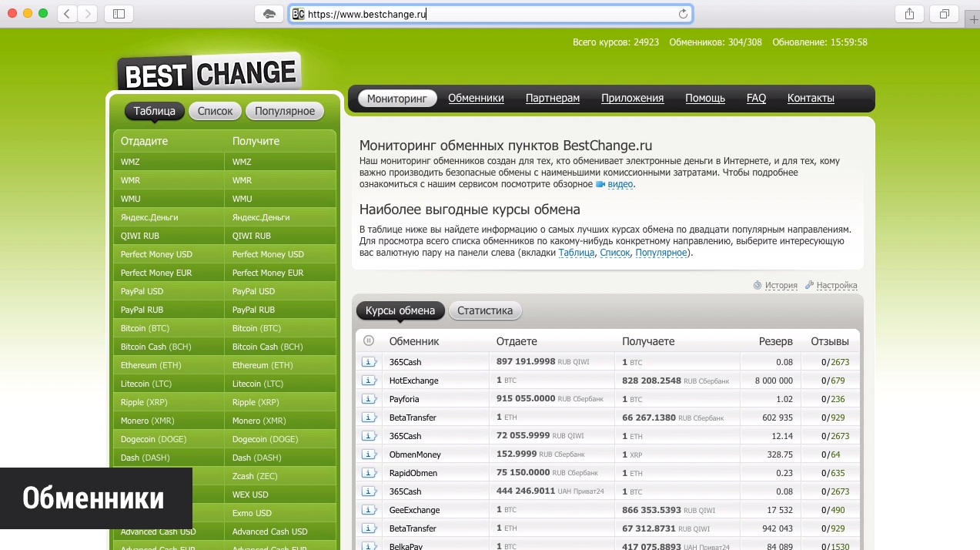Screen dimensions: 980x550
Task: Open info for 365Cash UAH Приват24 row
Action: (370, 491)
